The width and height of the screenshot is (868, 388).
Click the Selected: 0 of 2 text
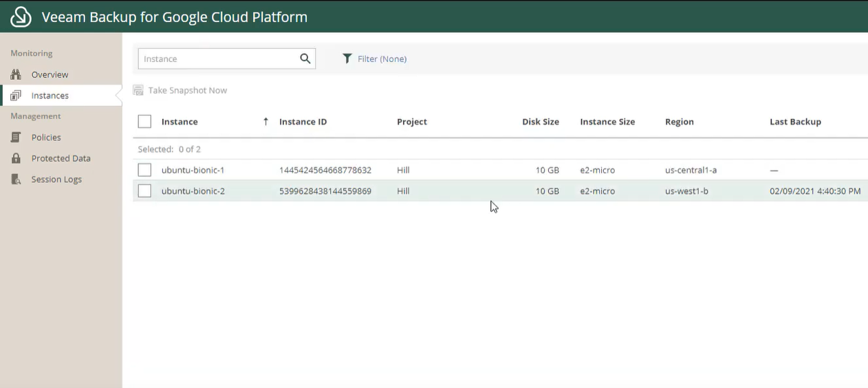point(169,149)
